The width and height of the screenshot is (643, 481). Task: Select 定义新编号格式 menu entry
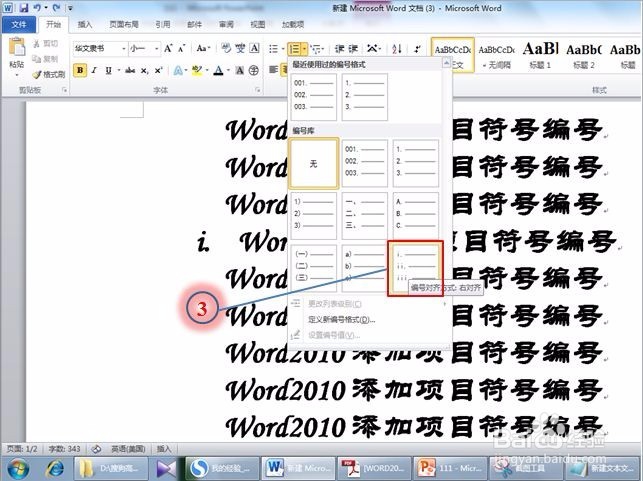[x=341, y=319]
